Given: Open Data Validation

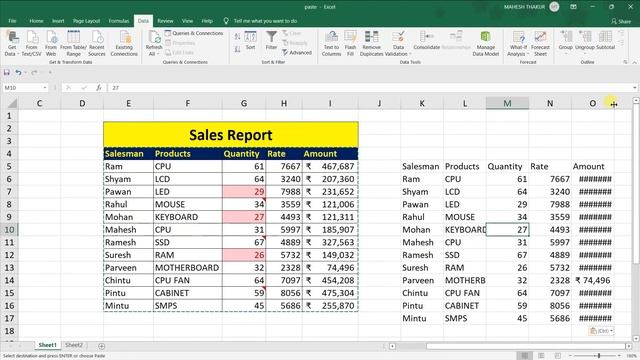Looking at the screenshot, I should 398,43.
